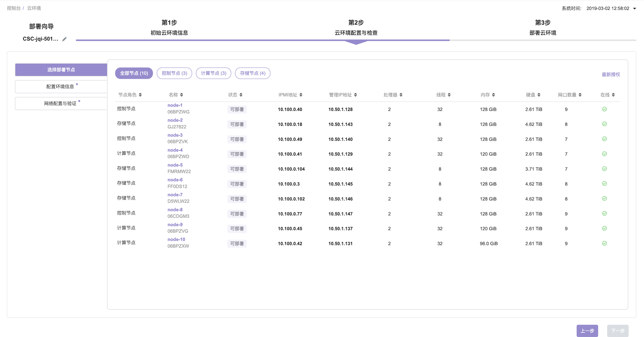The height and width of the screenshot is (337, 644).
Task: Click the online status icon for node-1
Action: click(x=604, y=109)
